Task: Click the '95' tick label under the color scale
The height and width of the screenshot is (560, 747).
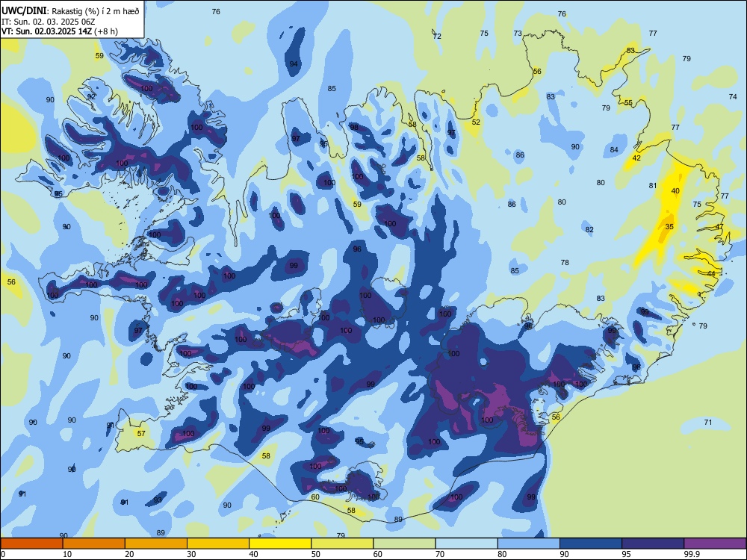Action: point(626,554)
